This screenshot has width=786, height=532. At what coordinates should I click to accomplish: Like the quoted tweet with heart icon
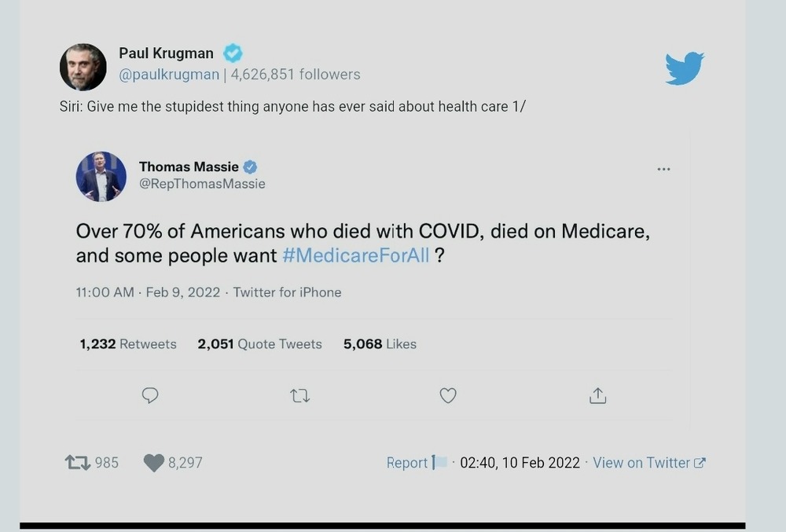coord(448,395)
